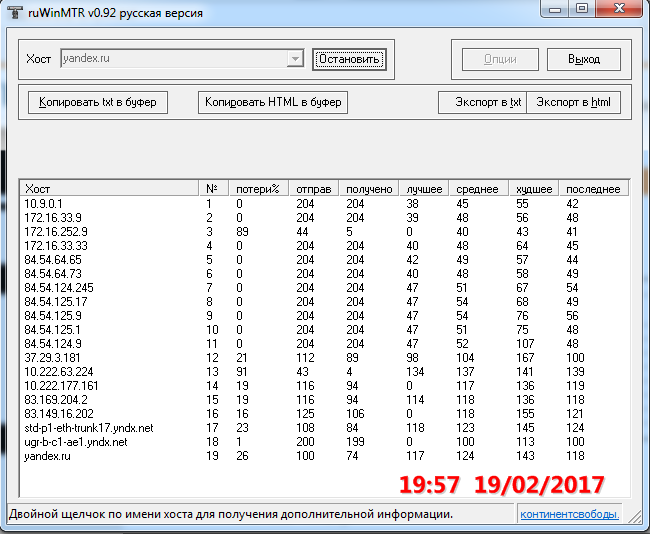
Task: Exit via the Выход button
Action: point(584,59)
